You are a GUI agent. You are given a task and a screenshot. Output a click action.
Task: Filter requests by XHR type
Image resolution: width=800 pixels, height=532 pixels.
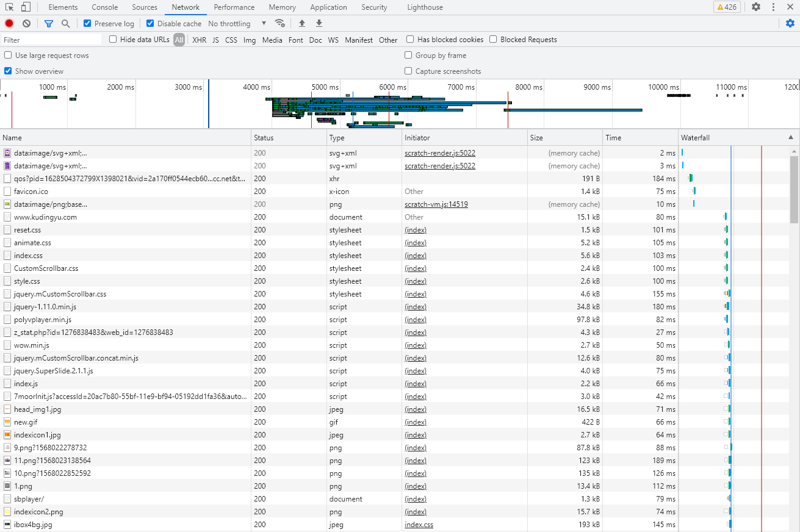199,40
